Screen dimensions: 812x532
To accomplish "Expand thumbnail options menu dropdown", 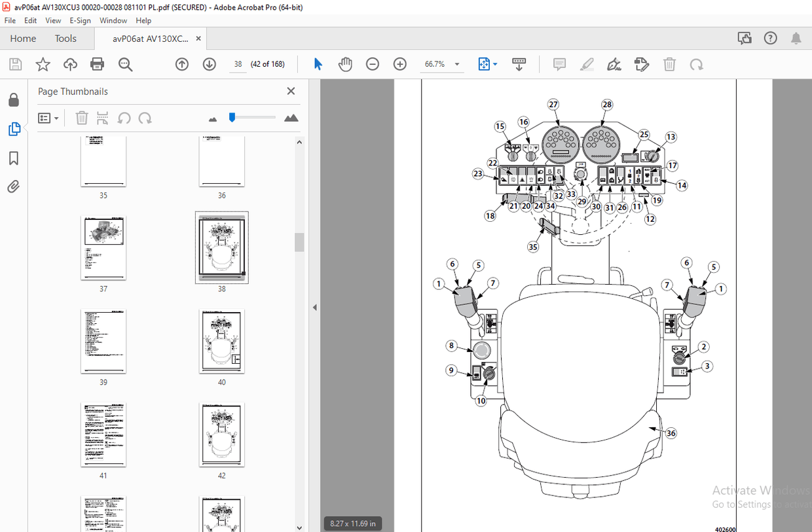I will point(48,118).
